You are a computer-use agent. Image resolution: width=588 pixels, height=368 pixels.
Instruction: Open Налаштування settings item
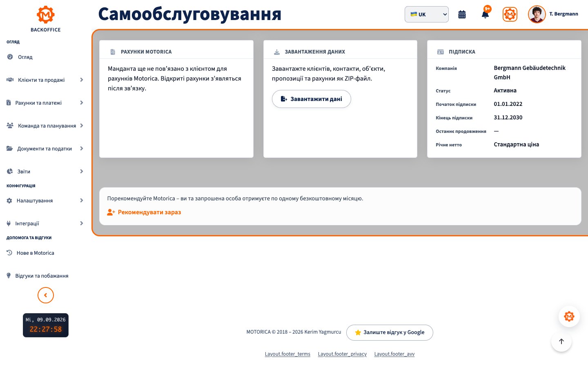click(35, 200)
